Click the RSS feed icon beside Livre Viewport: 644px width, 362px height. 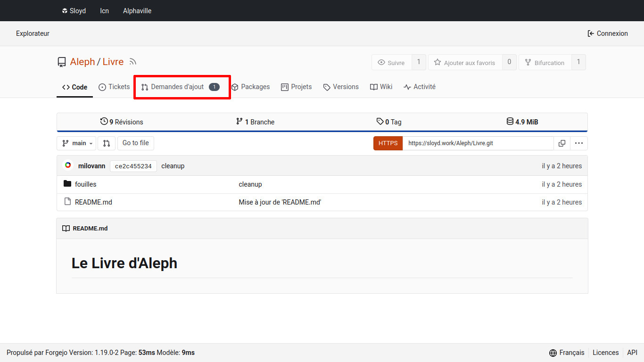point(133,62)
